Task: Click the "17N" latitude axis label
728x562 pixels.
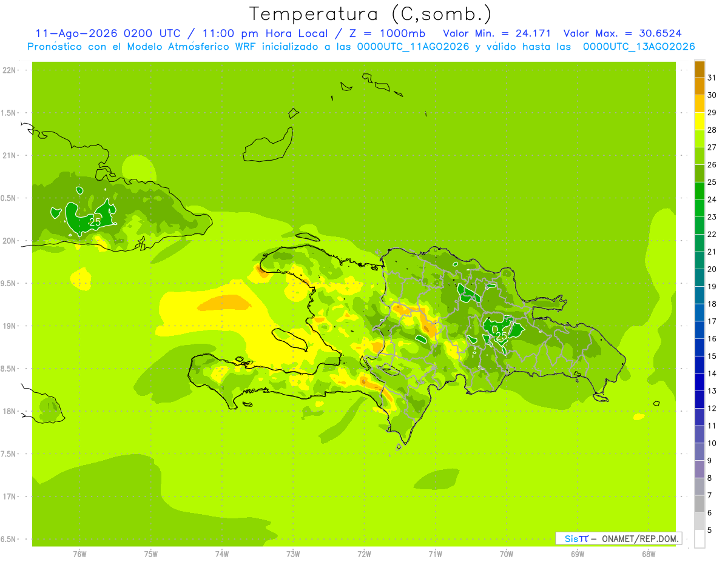Action: tap(9, 497)
